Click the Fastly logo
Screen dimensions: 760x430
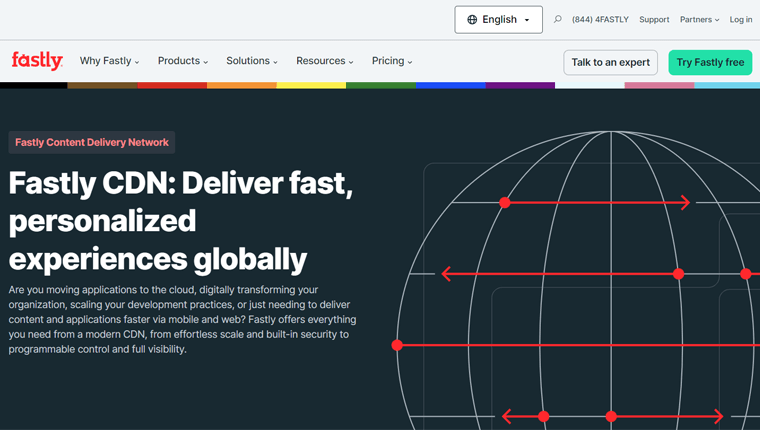pyautogui.click(x=37, y=61)
